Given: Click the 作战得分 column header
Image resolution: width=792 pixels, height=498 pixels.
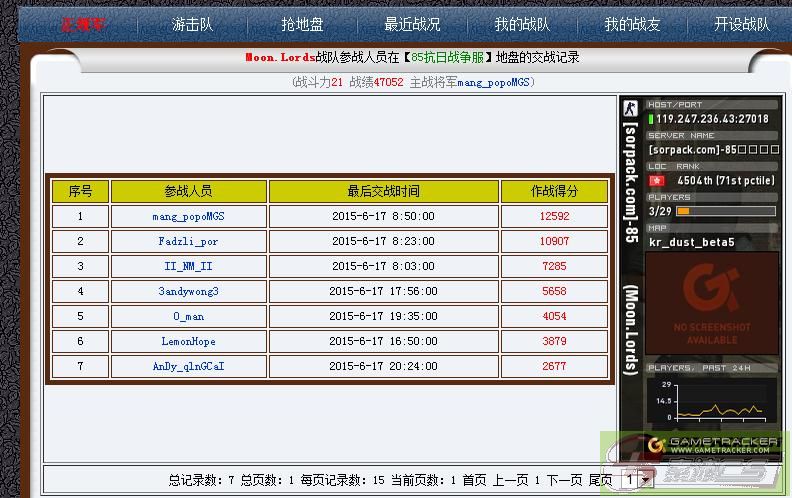Looking at the screenshot, I should click(554, 191).
